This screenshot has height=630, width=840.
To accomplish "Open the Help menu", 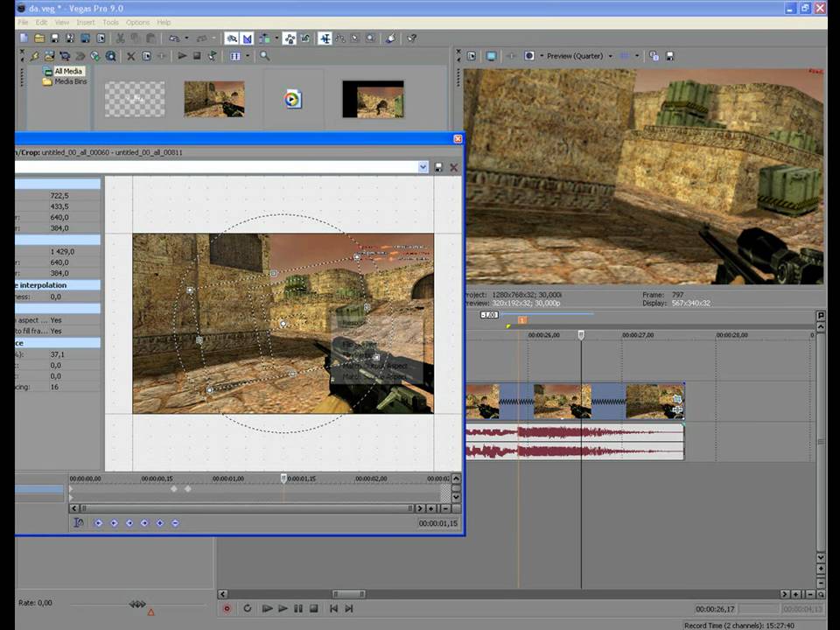I will [x=164, y=23].
